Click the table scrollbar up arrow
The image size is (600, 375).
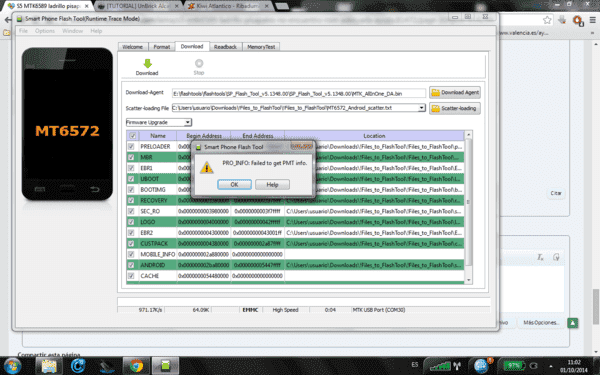(x=468, y=135)
